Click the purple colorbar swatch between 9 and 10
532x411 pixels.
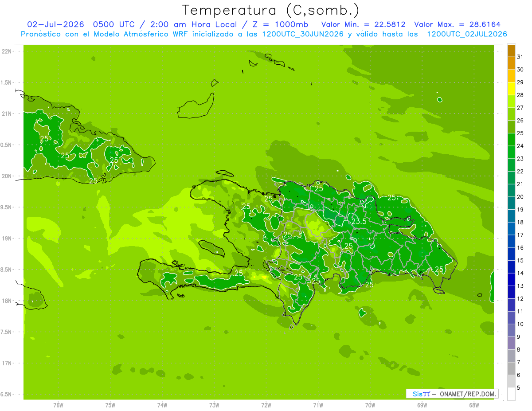(511, 330)
